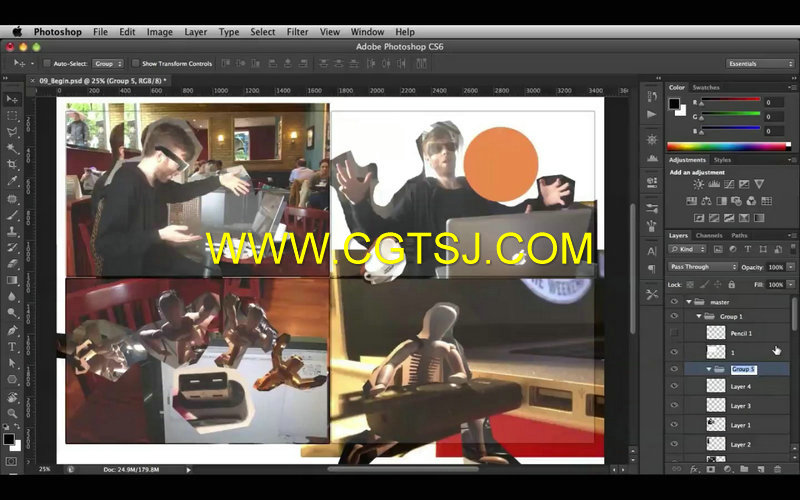
Task: Collapse Group 5 disclosure triangle
Action: tap(709, 369)
